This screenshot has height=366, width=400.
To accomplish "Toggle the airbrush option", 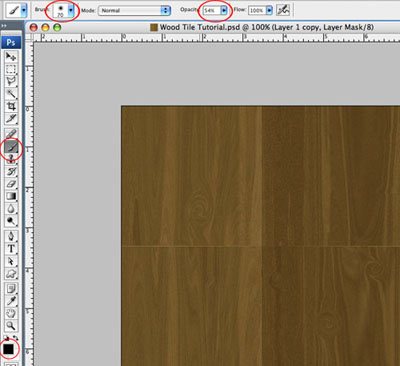I will pos(283,10).
